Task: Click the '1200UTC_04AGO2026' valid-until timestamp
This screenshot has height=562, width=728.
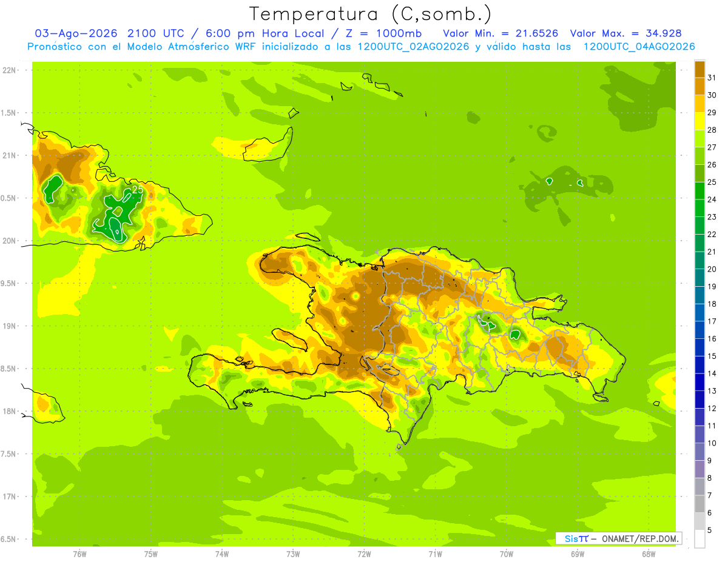Action: [639, 47]
